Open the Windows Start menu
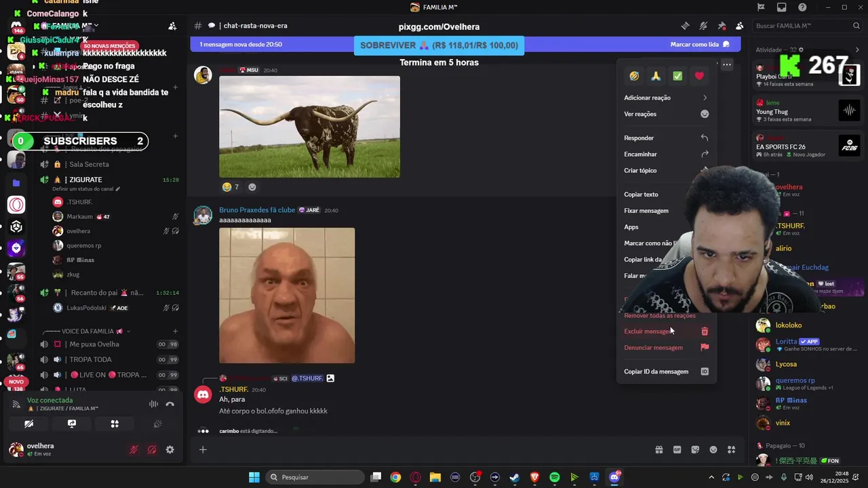 click(x=254, y=477)
